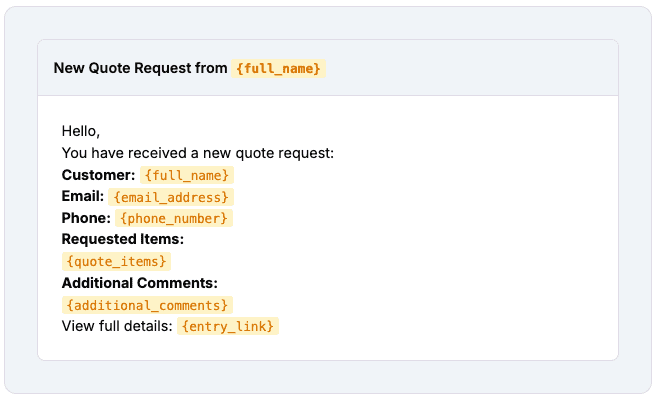Click the 'Requested Items:' heading
This screenshot has width=660, height=401.
coord(123,239)
